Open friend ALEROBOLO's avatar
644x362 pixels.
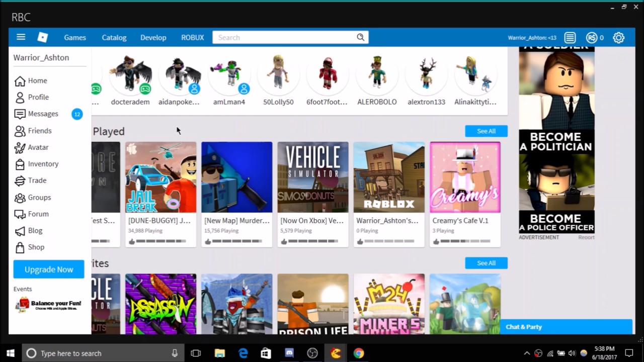[377, 73]
